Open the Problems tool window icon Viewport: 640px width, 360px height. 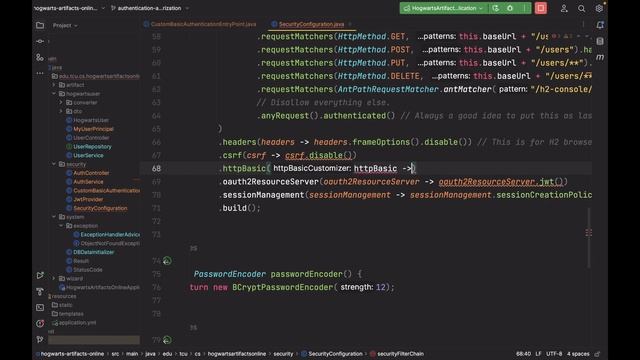(40, 323)
